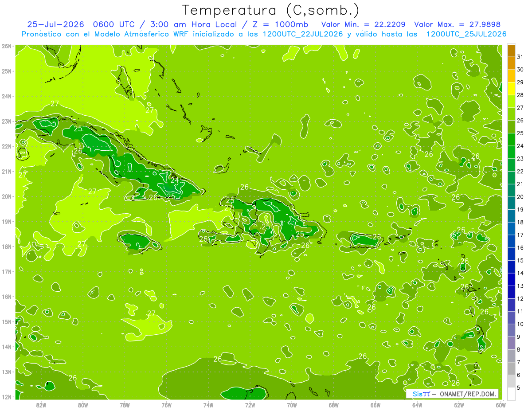This screenshot has height=411, width=532.
Task: Click the "21N" latitude axis label
Action: click(6, 171)
